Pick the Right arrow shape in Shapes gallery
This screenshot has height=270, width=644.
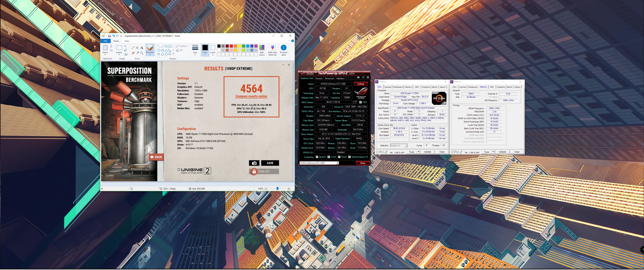tap(170, 54)
